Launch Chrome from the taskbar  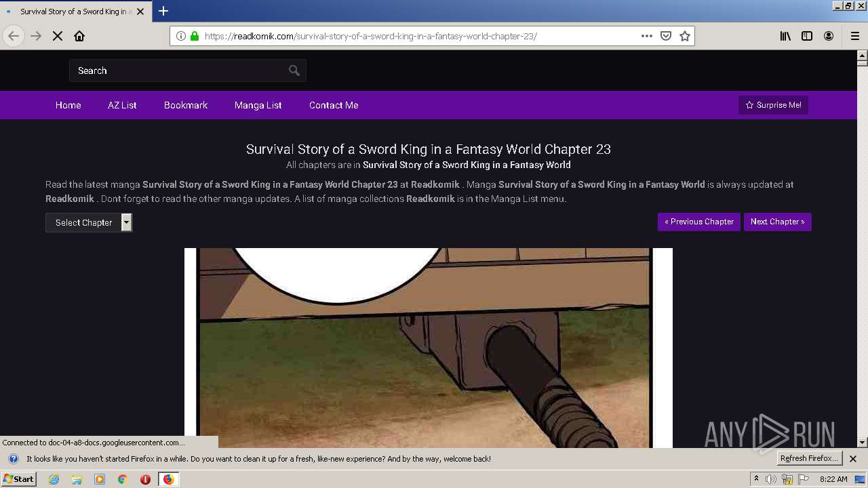[x=122, y=479]
